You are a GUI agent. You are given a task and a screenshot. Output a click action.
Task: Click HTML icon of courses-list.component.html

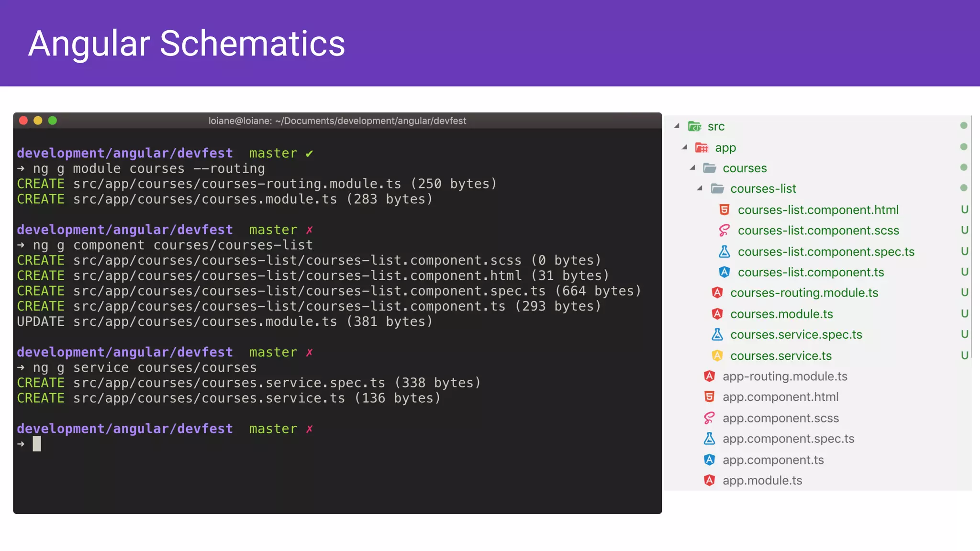click(724, 209)
